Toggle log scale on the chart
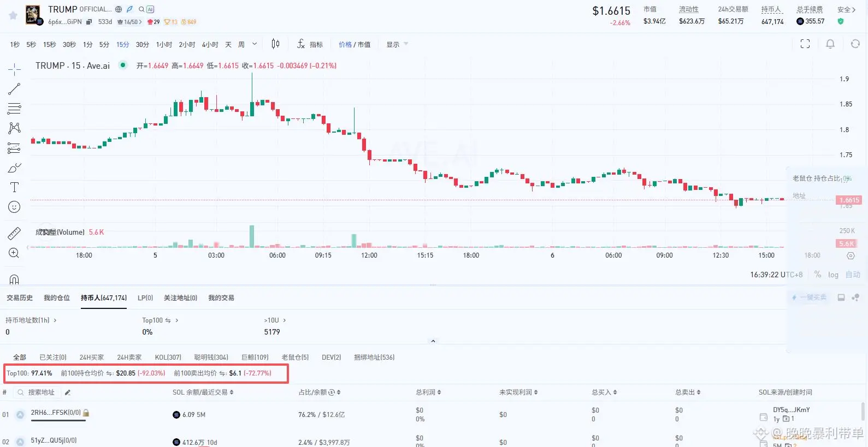 coord(833,275)
